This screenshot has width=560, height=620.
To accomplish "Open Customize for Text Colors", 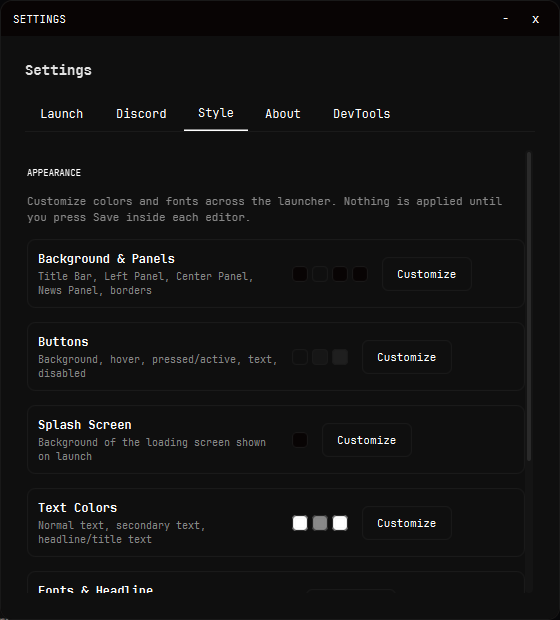I will coord(407,523).
